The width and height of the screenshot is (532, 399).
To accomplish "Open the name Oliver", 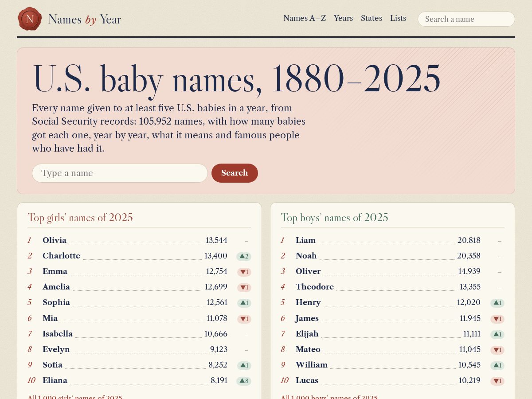I will (x=308, y=271).
